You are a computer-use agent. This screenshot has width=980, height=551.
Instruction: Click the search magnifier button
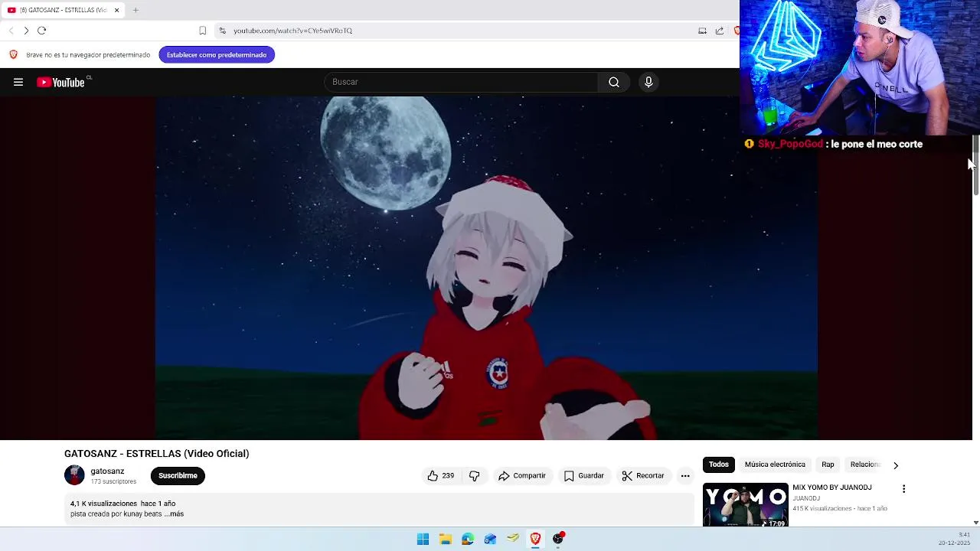(614, 82)
